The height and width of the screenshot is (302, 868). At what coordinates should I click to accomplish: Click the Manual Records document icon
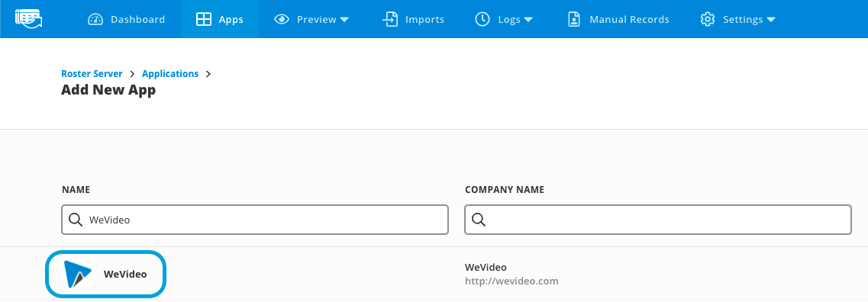[574, 19]
